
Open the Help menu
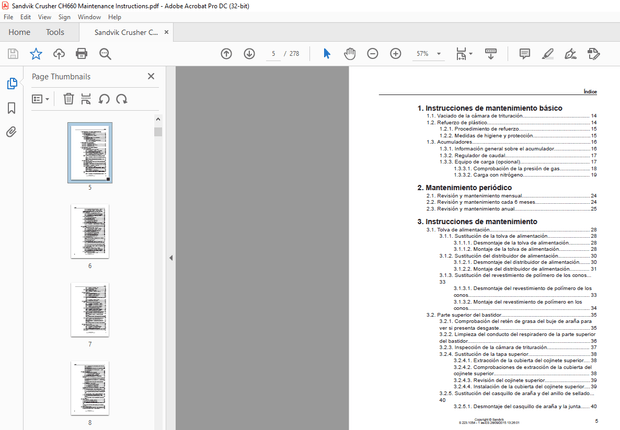[x=115, y=17]
